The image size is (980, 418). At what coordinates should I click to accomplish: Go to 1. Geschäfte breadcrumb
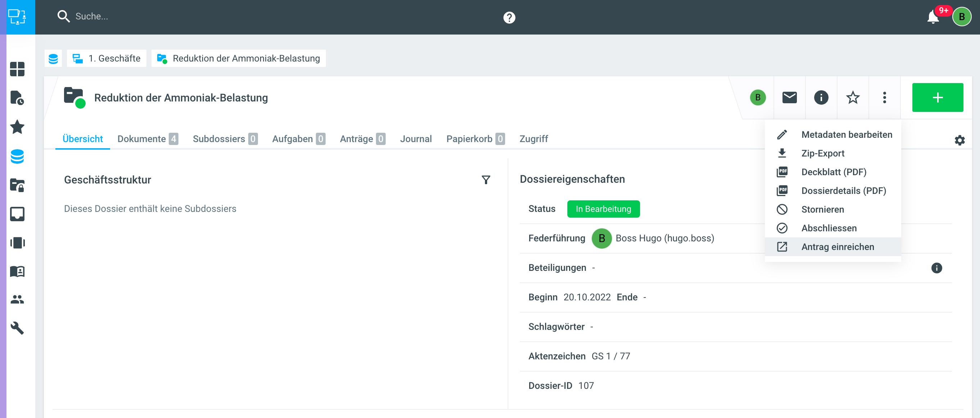107,58
